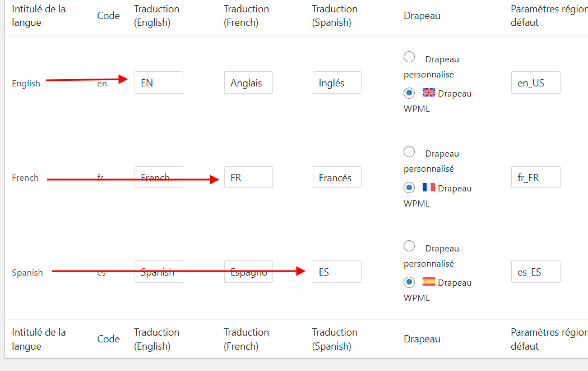
Task: Select custom flag option for English
Action: tap(410, 57)
